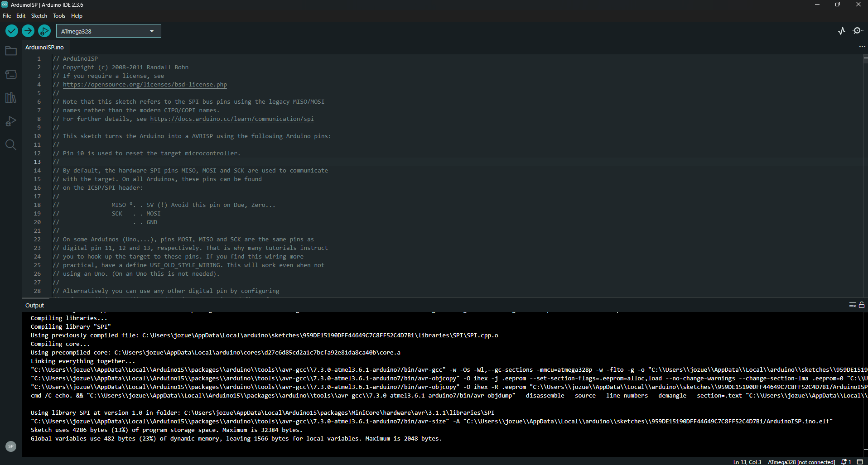868x465 pixels.
Task: Open the Edit menu
Action: pos(21,16)
